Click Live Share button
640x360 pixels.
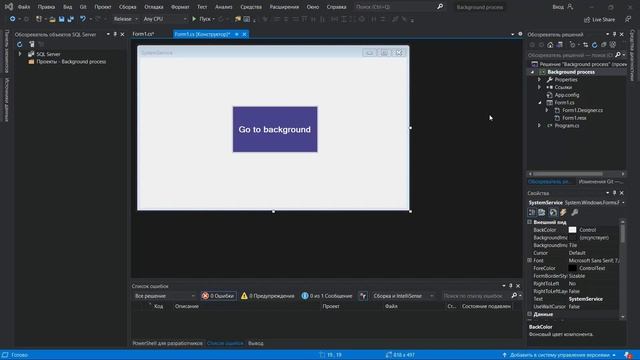click(x=599, y=20)
